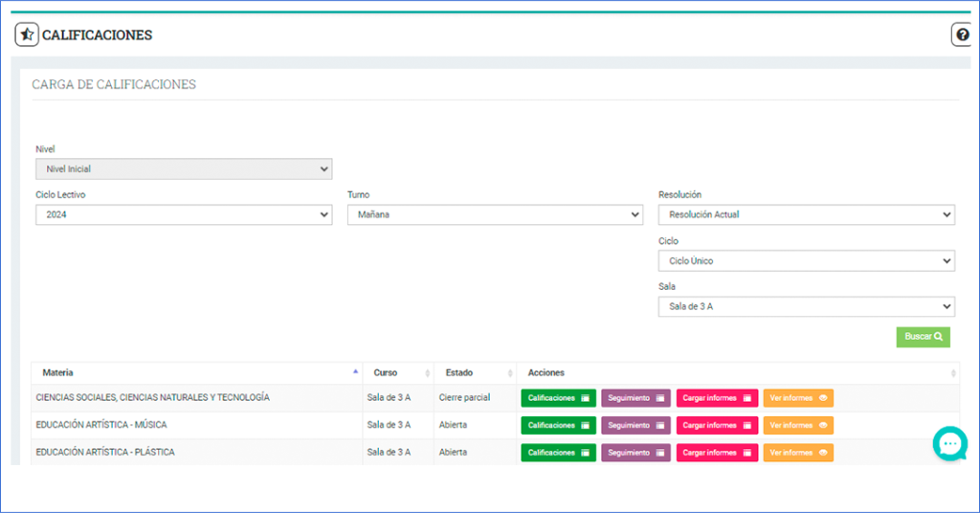
Task: Click Cargar informes for Ciencias Sociales row
Action: pos(717,398)
